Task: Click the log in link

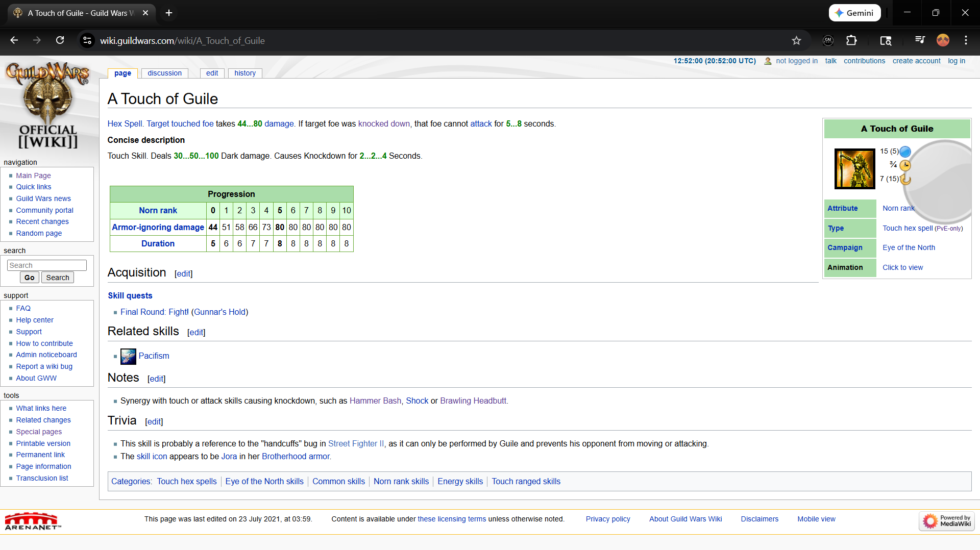Action: (x=957, y=61)
